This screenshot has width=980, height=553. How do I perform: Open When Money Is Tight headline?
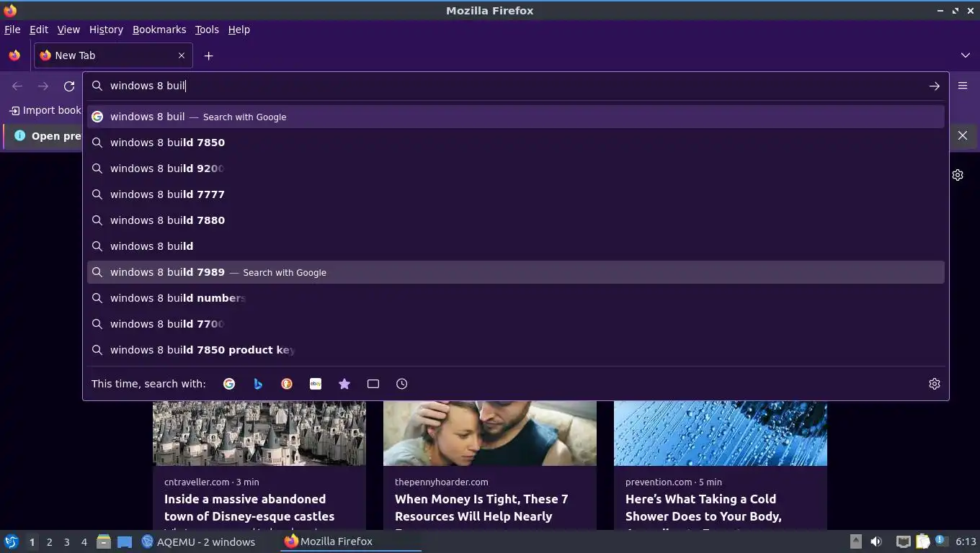[481, 508]
